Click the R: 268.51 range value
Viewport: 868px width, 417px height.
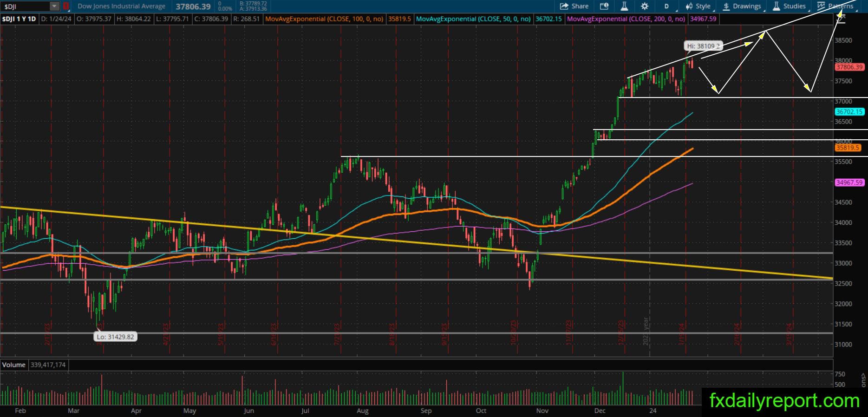click(246, 19)
